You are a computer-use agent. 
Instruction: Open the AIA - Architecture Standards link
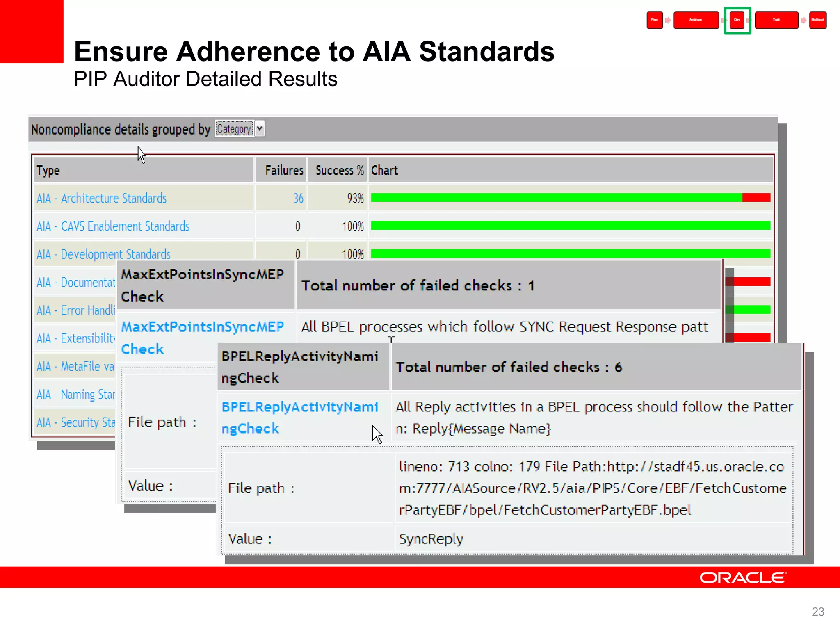(x=101, y=199)
